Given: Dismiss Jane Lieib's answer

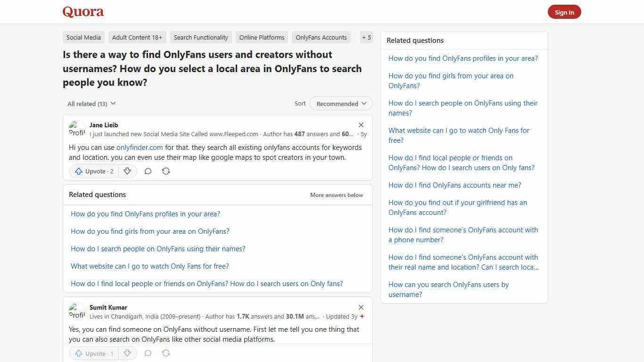Looking at the screenshot, I should (x=361, y=125).
